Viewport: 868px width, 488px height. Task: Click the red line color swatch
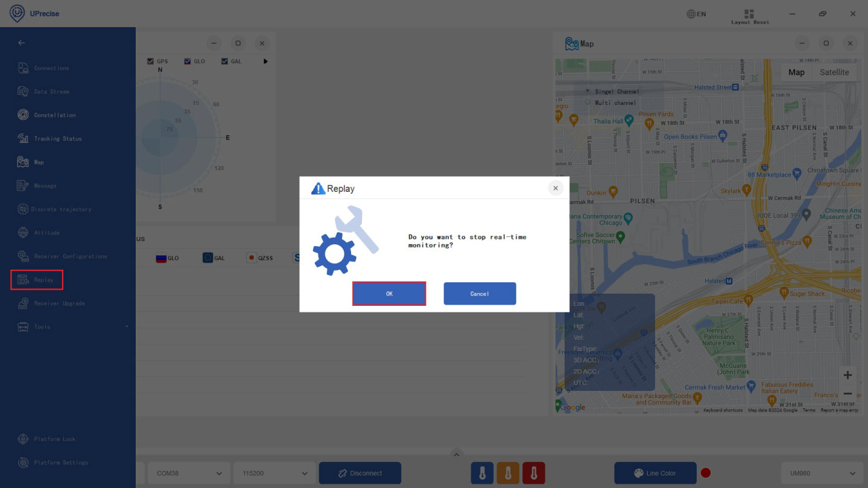tap(706, 474)
